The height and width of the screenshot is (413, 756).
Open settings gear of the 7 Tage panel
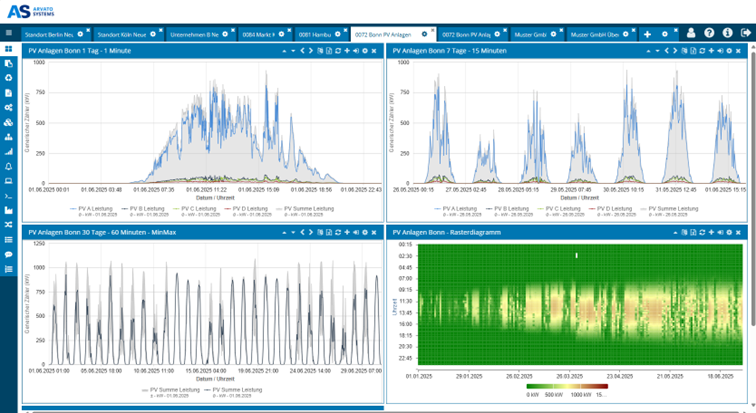(x=727, y=50)
